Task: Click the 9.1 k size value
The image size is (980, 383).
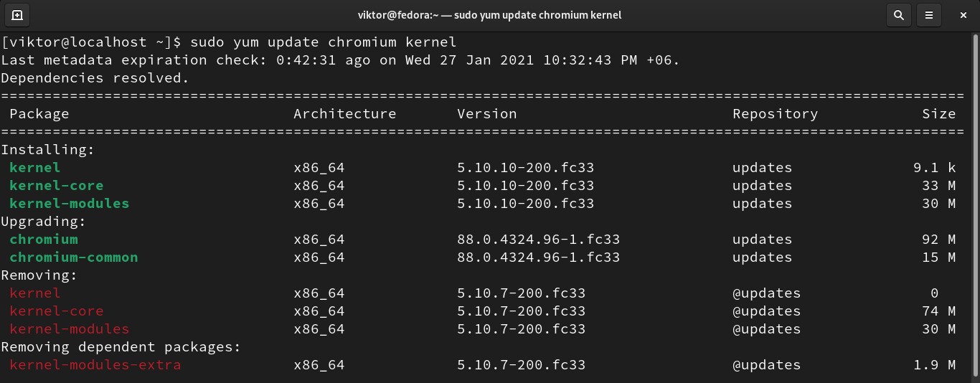Action: point(934,168)
